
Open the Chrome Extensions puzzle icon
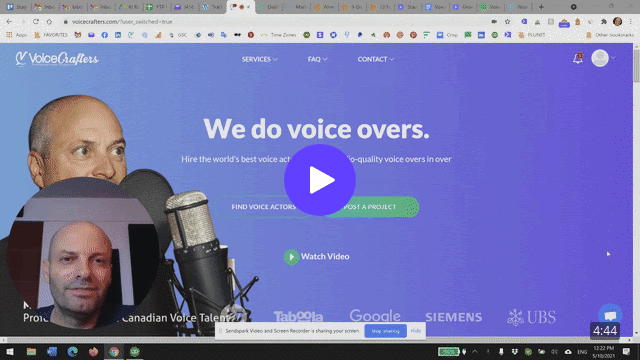[604, 22]
